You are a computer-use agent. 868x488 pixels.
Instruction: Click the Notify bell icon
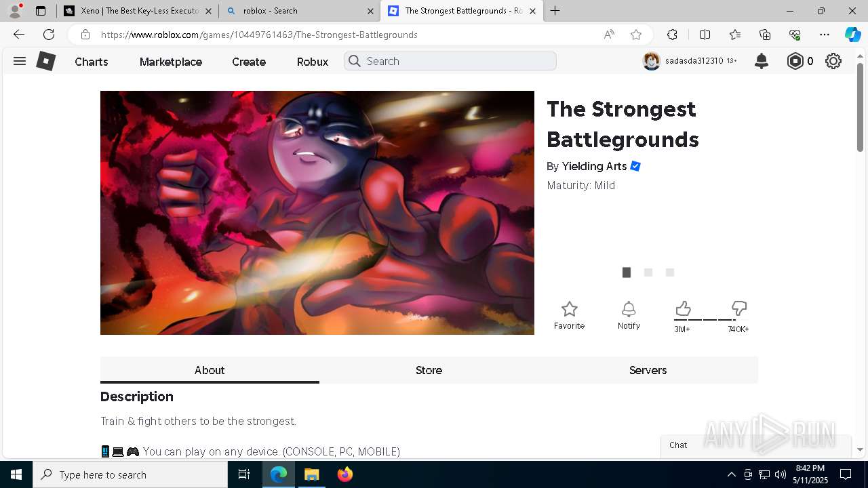(629, 309)
